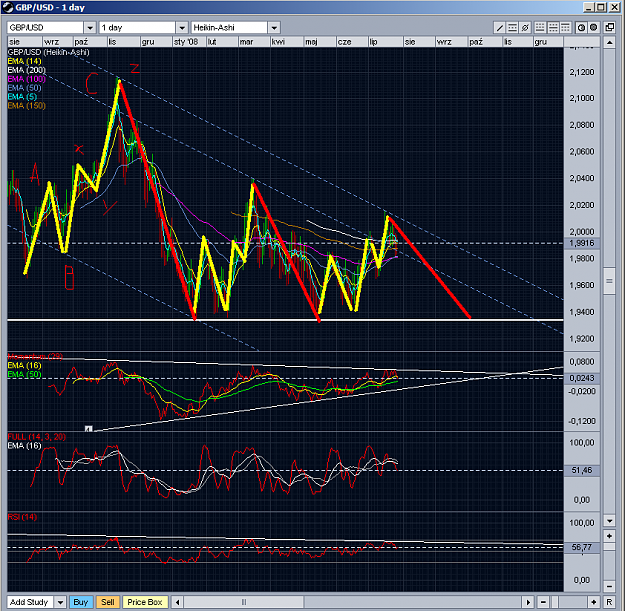Select the horizontal line drawing tool

tap(512, 28)
